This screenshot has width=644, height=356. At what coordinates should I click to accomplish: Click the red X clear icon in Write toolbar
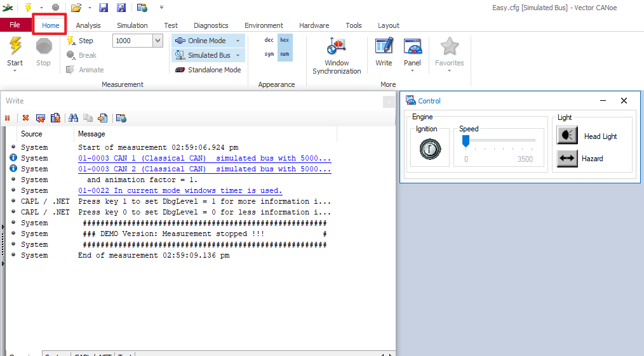coord(26,118)
